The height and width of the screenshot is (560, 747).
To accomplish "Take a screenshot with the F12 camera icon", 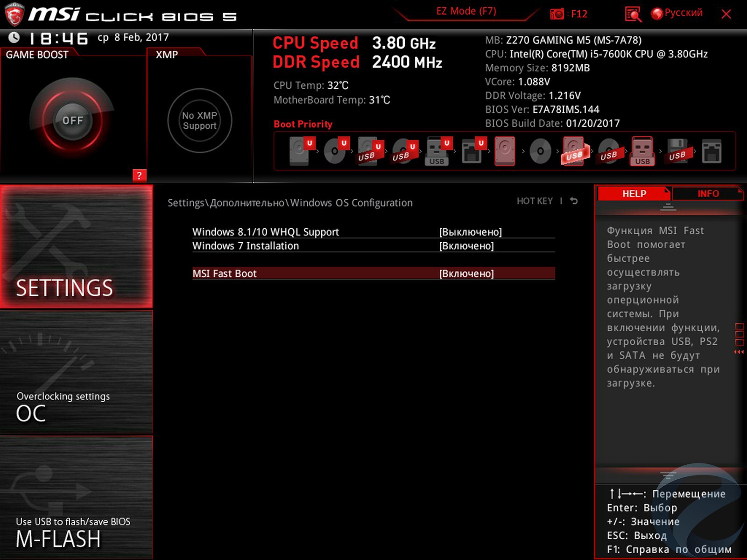I will [557, 14].
